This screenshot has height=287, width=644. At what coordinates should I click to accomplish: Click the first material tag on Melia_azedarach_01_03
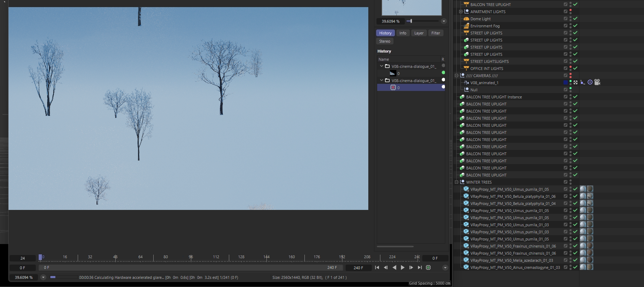583,260
